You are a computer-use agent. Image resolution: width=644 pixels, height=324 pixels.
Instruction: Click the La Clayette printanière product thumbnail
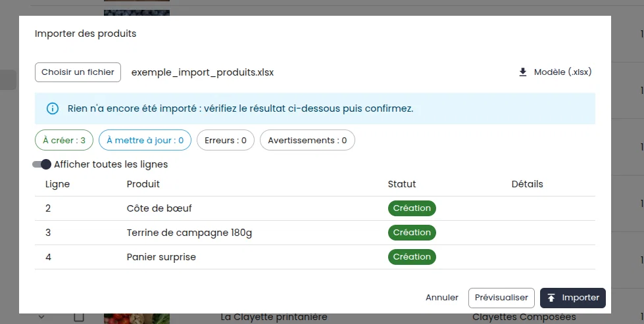[x=137, y=318]
